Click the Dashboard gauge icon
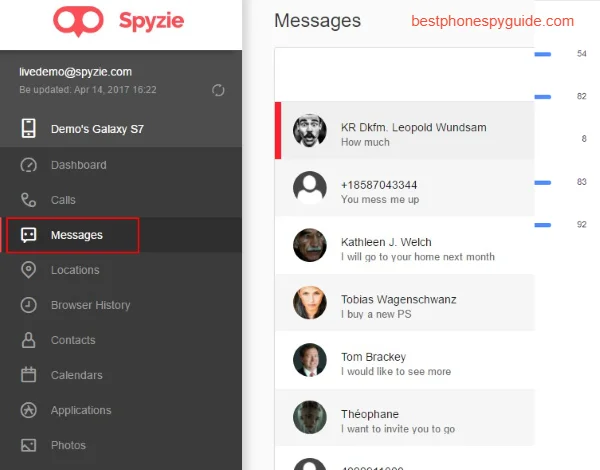Screen dimensions: 600x470 point(29,165)
